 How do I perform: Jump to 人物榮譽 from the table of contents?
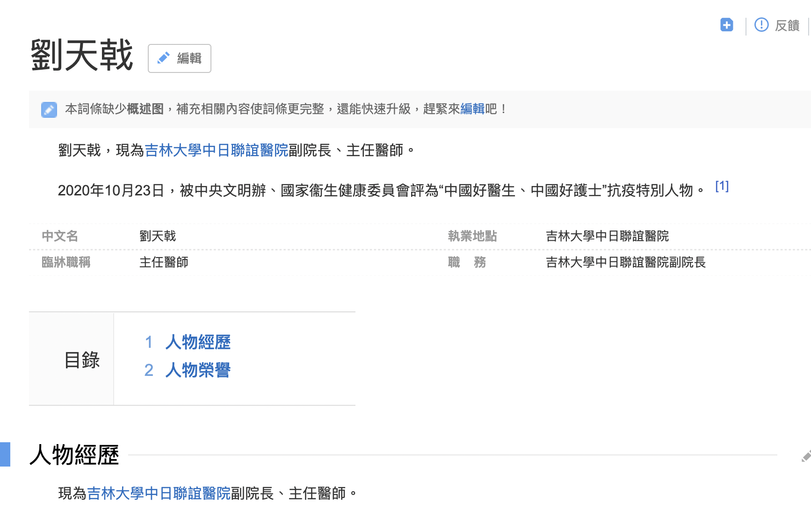[198, 370]
